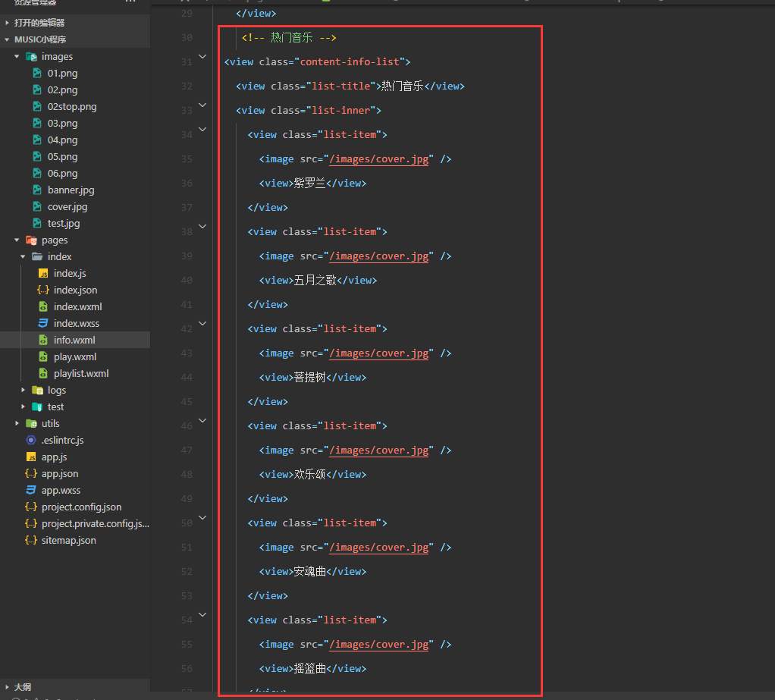Open index.json in the file tree
The width and height of the screenshot is (775, 700).
click(x=75, y=290)
